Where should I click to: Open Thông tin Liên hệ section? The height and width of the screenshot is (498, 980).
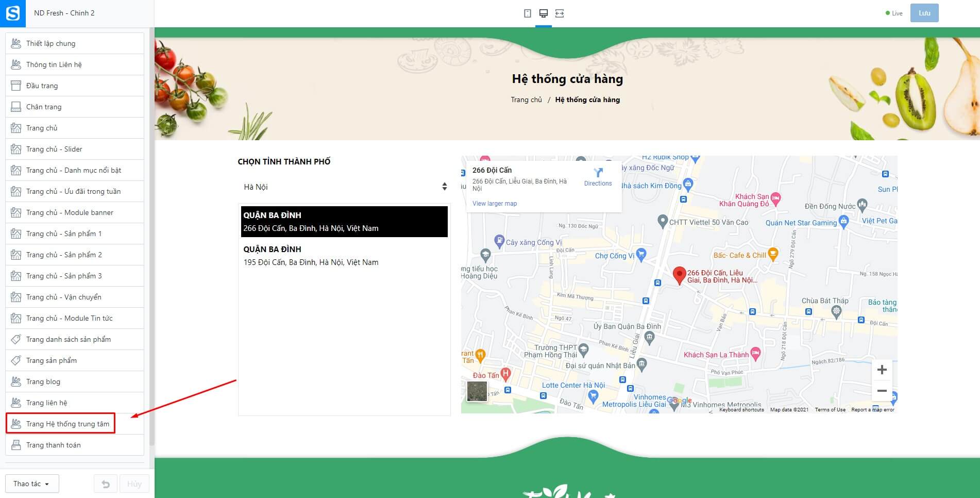pyautogui.click(x=75, y=64)
